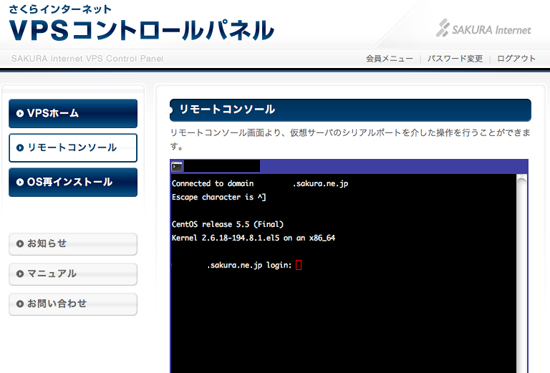Click the bullet icon beside OS再インストール

20,182
